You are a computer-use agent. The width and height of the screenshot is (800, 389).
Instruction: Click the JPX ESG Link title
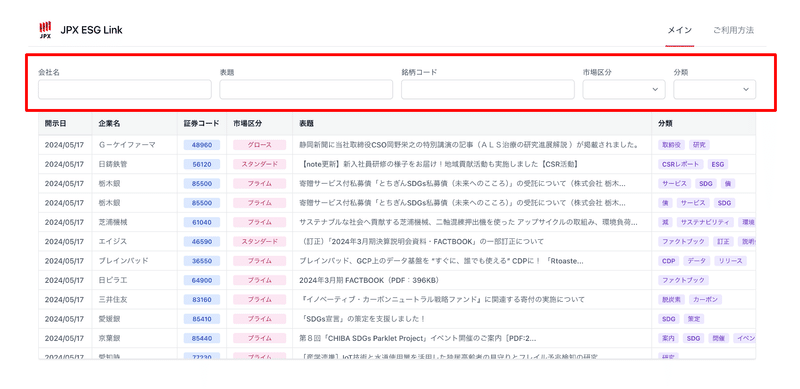coord(91,30)
